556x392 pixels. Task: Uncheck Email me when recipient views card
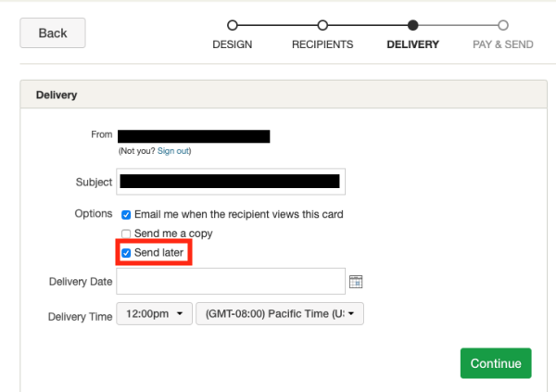(126, 214)
